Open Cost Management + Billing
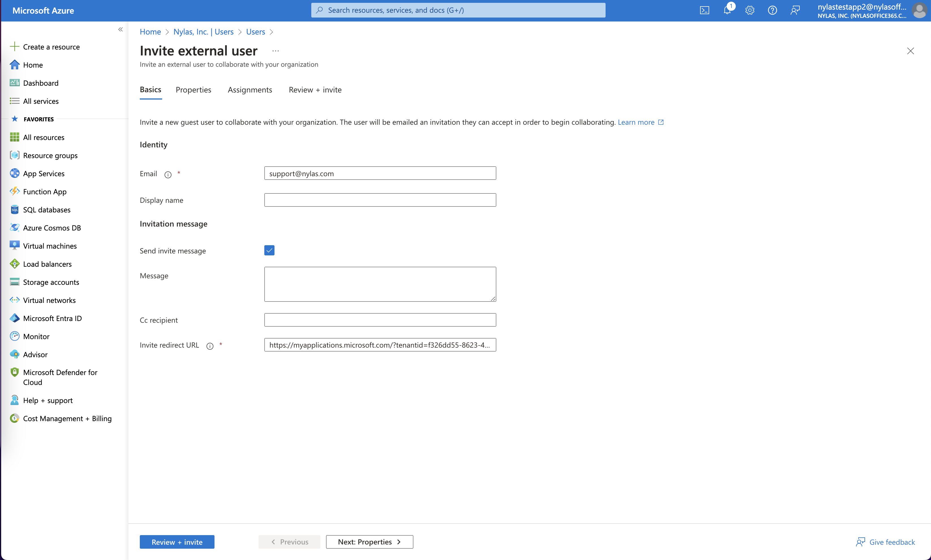The image size is (931, 560). [x=67, y=419]
